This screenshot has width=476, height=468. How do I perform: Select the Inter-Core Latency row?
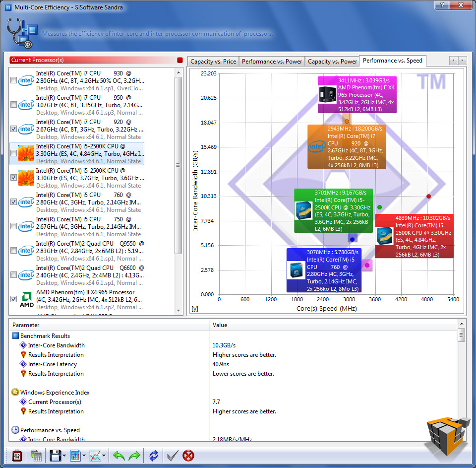point(233,364)
